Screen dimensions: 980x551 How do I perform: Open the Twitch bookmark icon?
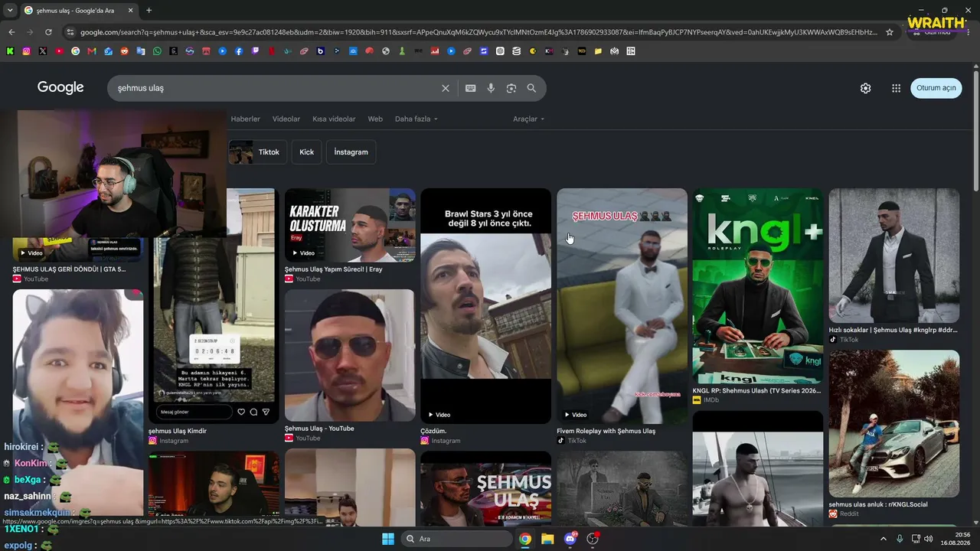click(x=255, y=51)
